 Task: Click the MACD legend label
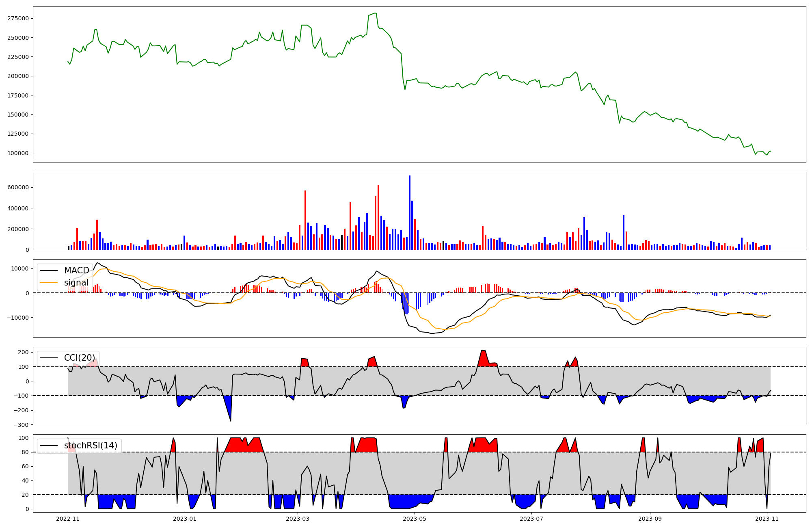(76, 270)
